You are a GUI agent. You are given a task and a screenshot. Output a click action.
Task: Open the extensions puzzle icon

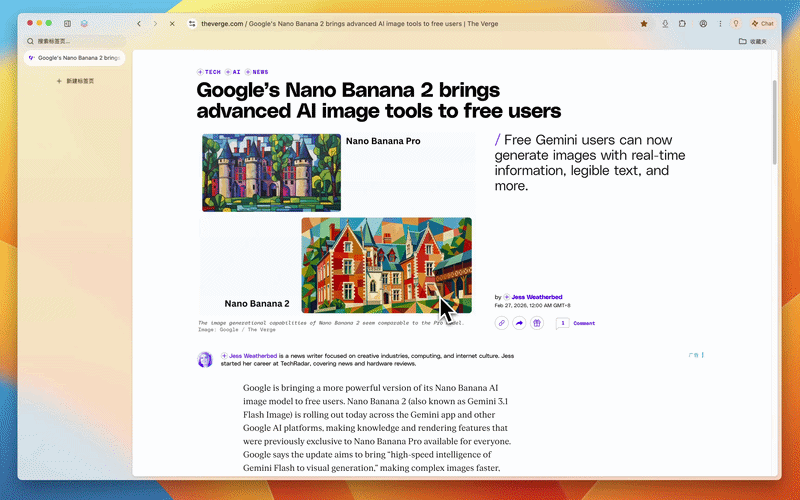pyautogui.click(x=683, y=23)
